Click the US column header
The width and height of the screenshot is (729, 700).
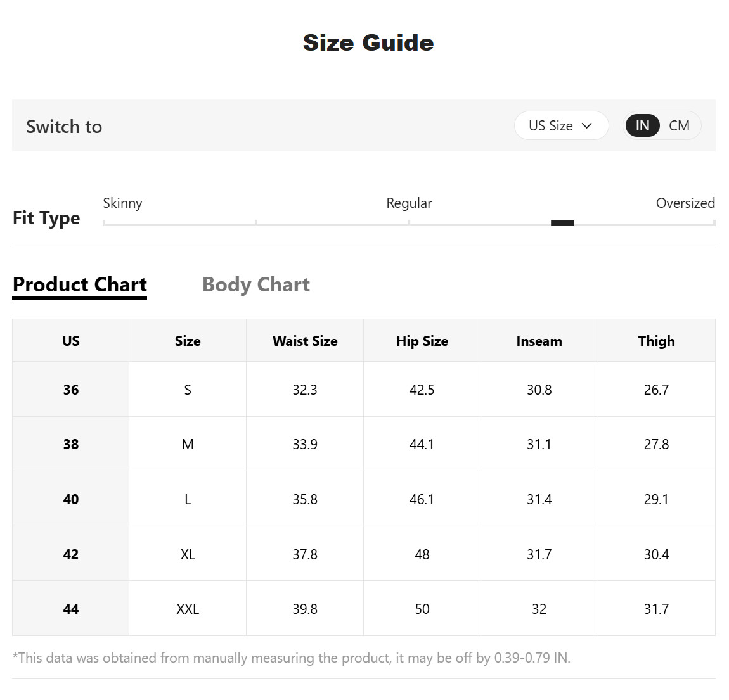(70, 341)
